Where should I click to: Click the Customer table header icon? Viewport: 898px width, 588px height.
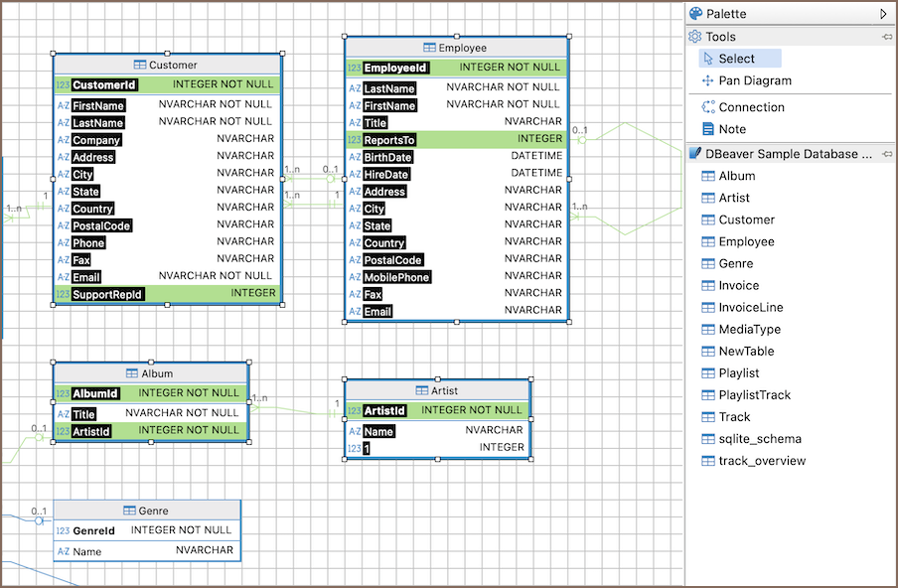140,66
